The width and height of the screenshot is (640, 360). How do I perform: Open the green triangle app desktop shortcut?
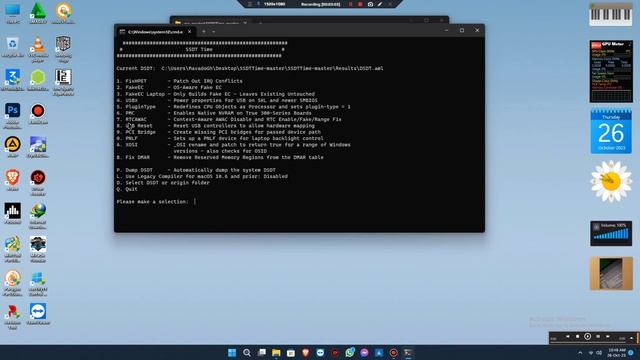[38, 13]
